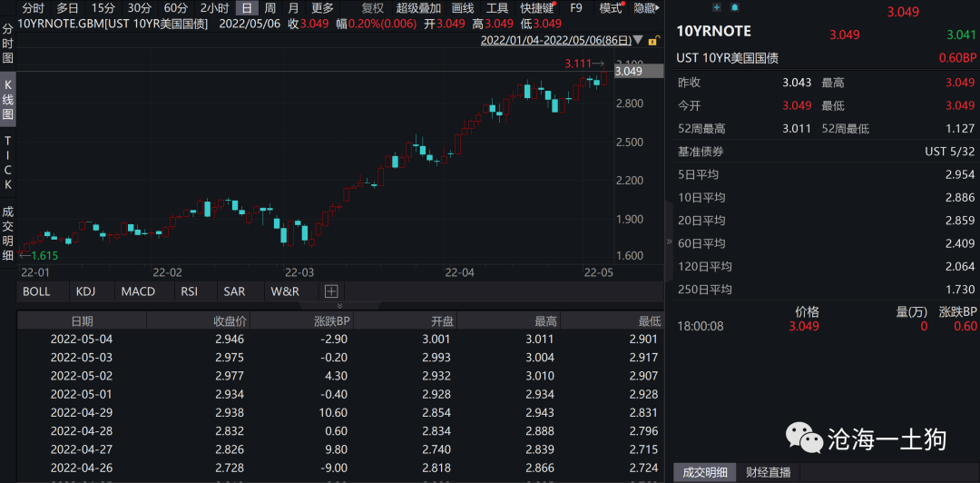Open the 快捷键 shortcuts menu

pyautogui.click(x=537, y=9)
